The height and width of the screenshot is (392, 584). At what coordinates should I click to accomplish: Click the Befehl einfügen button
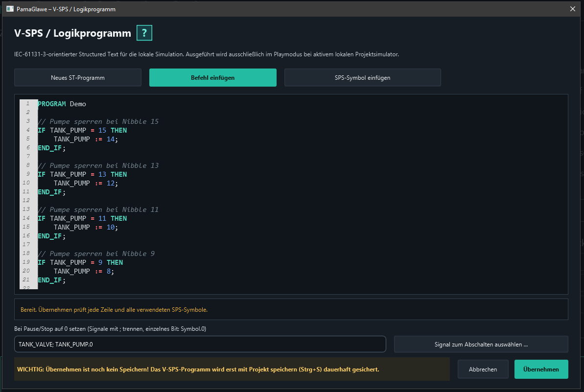click(x=212, y=77)
